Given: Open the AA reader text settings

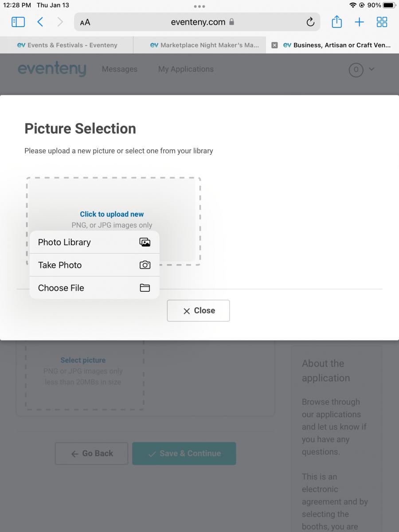Looking at the screenshot, I should coord(85,22).
